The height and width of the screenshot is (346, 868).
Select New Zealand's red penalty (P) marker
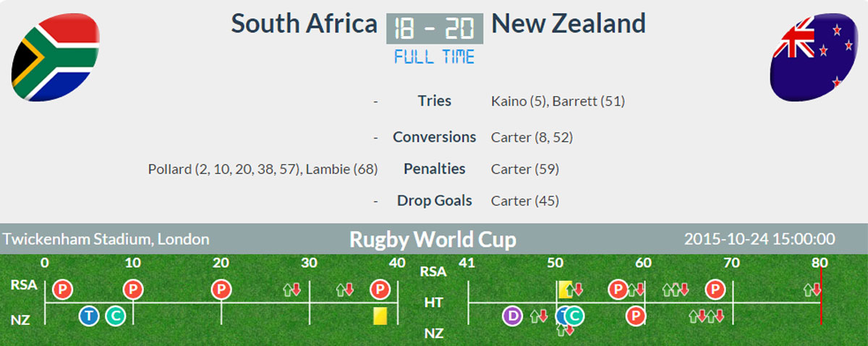pyautogui.click(x=635, y=316)
